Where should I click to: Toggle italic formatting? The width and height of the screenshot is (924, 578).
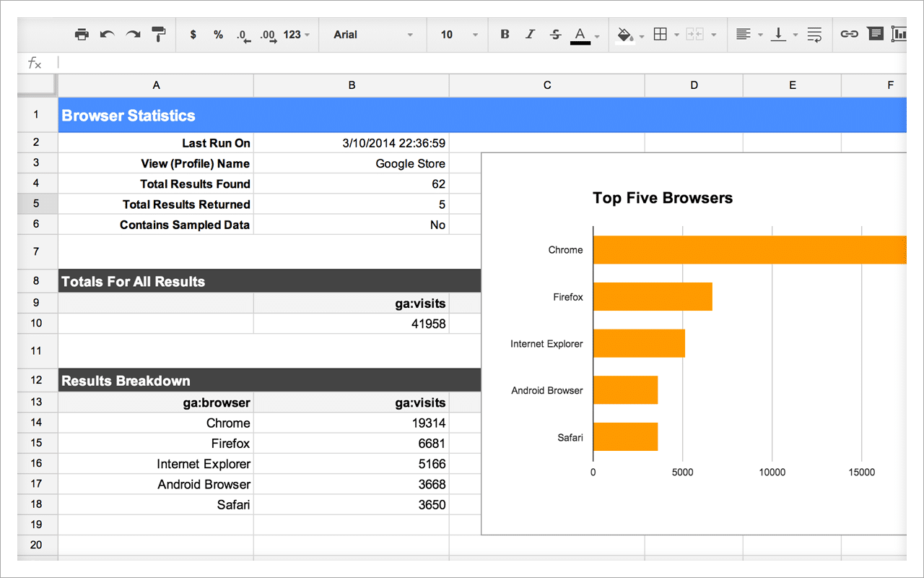click(530, 34)
